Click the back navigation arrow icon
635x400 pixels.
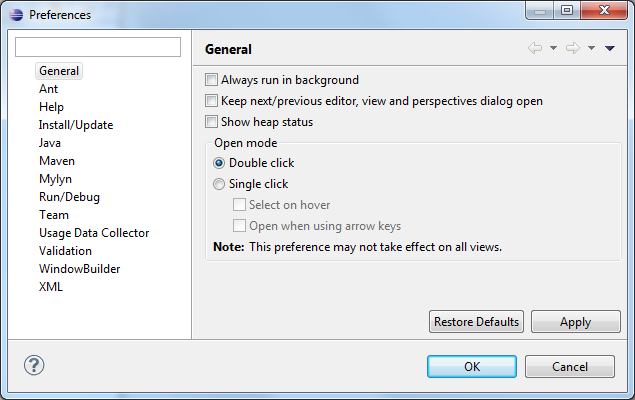(535, 48)
